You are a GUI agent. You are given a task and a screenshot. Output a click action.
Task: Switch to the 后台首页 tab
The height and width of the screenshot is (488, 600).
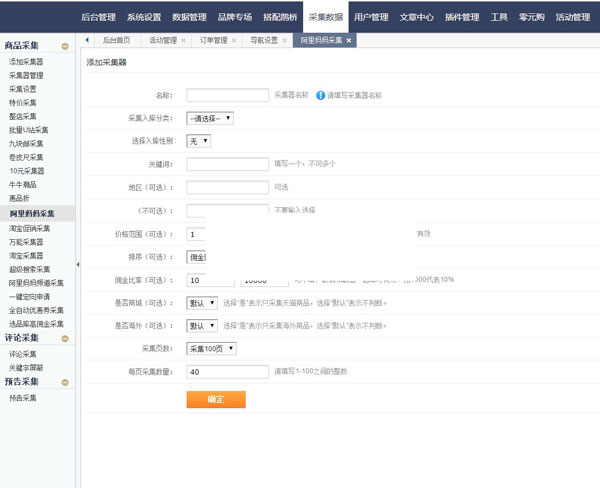(x=117, y=40)
